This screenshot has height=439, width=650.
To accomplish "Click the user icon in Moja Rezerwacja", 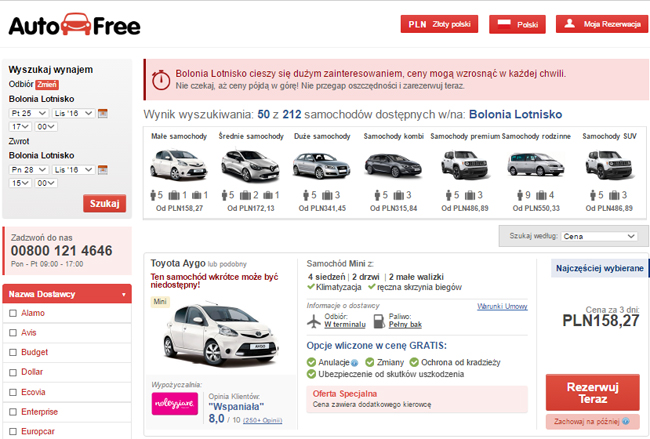I will (570, 24).
